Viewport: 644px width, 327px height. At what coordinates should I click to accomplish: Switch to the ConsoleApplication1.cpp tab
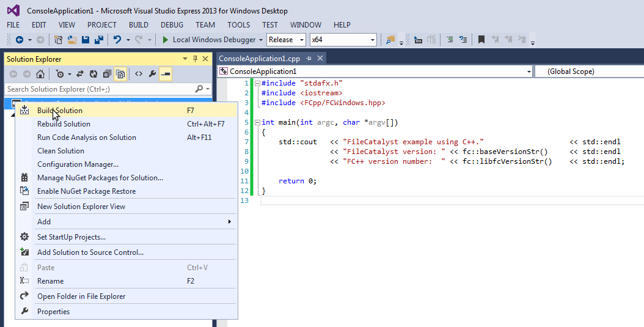pyautogui.click(x=259, y=59)
